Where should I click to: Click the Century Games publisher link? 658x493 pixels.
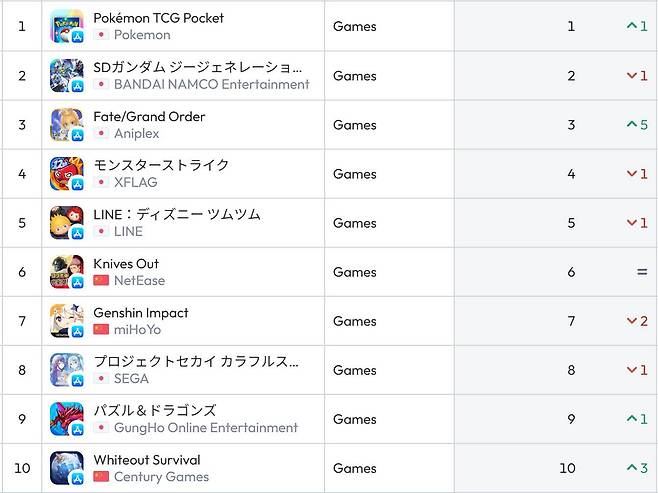(161, 477)
